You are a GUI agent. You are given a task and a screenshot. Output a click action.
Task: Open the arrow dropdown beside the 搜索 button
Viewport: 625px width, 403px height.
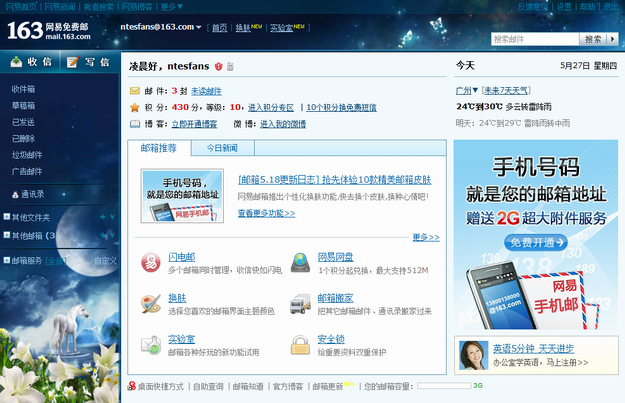[613, 39]
